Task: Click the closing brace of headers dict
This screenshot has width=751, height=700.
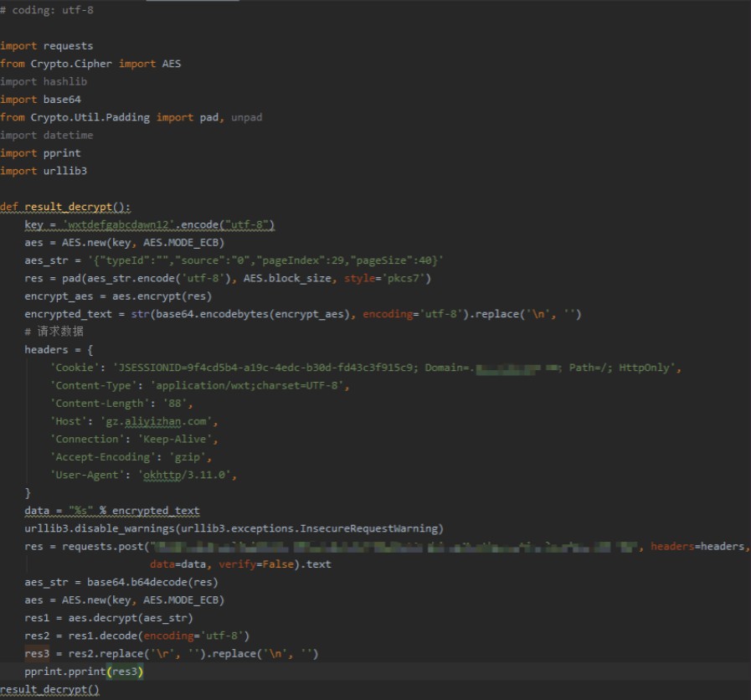Action: point(28,493)
